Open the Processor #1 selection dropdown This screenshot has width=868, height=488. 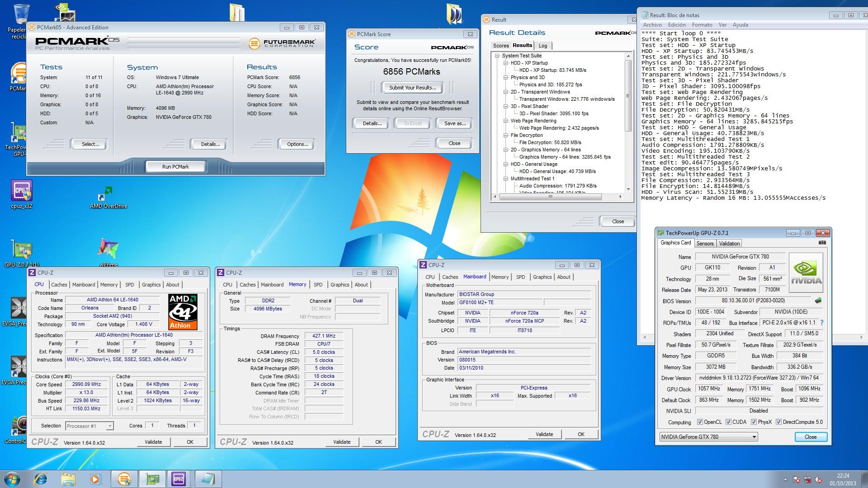tap(89, 426)
